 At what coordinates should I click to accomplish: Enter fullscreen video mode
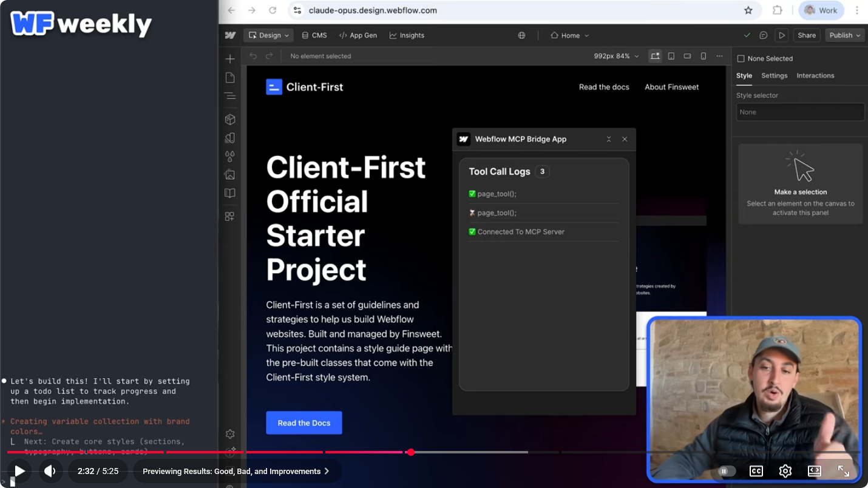(x=844, y=471)
